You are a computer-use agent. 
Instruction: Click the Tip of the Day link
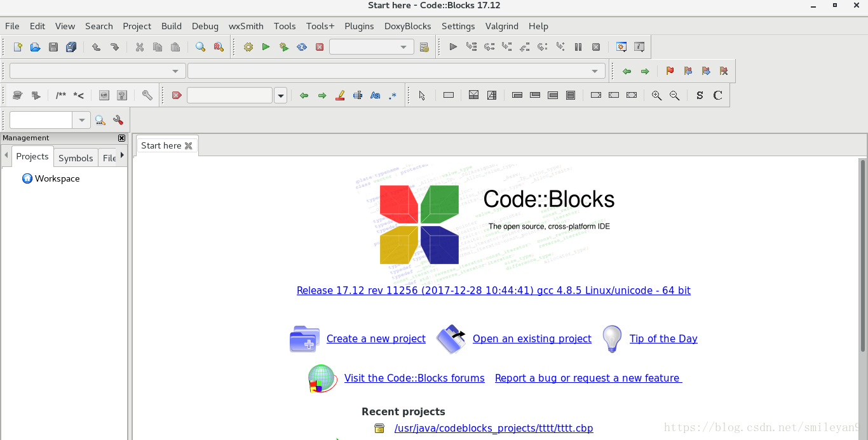pos(663,339)
